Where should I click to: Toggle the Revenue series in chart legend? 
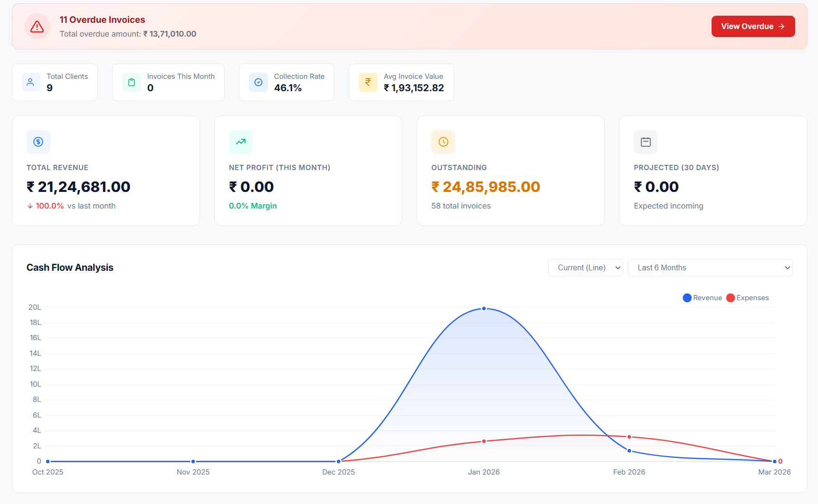coord(702,298)
